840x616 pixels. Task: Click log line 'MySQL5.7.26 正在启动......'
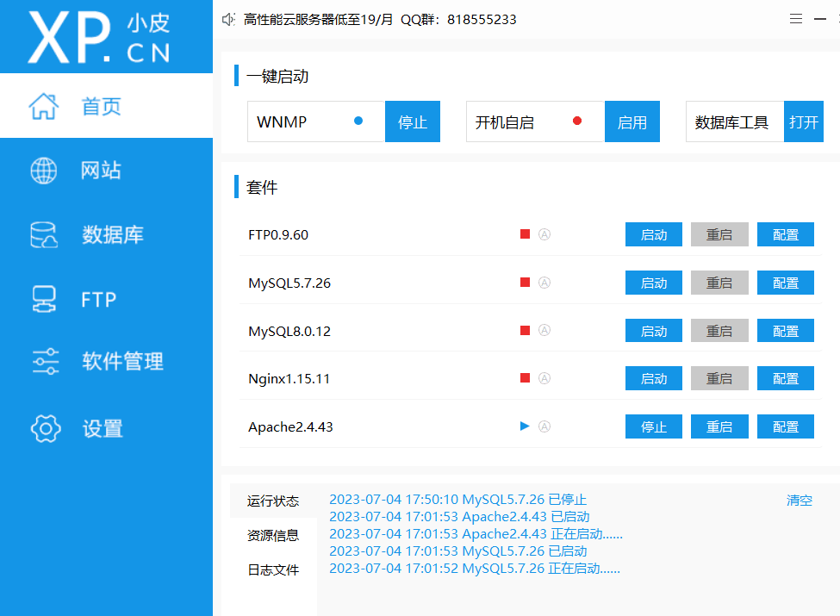coord(475,568)
